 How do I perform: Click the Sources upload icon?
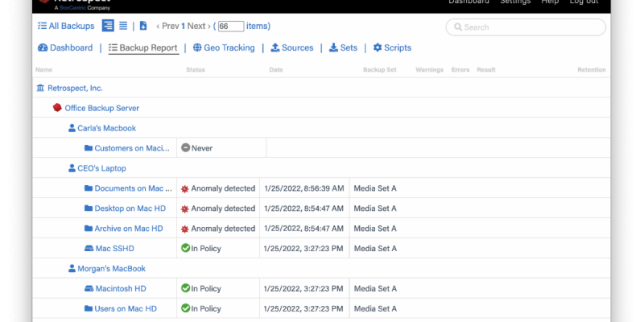pos(275,47)
